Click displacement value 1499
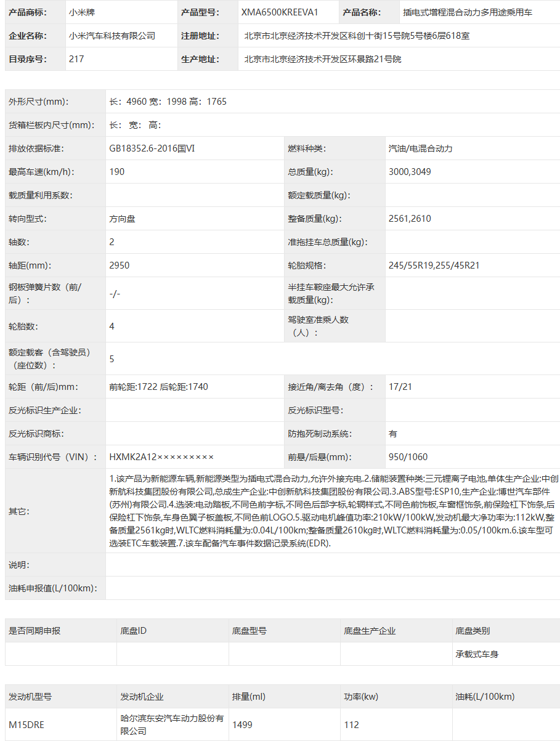The height and width of the screenshot is (741, 560). coord(242,725)
